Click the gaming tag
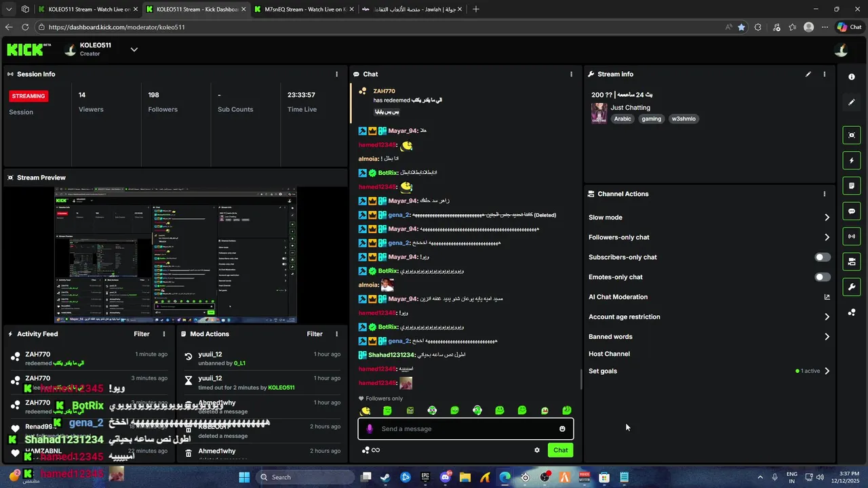This screenshot has height=488, width=868. [651, 119]
